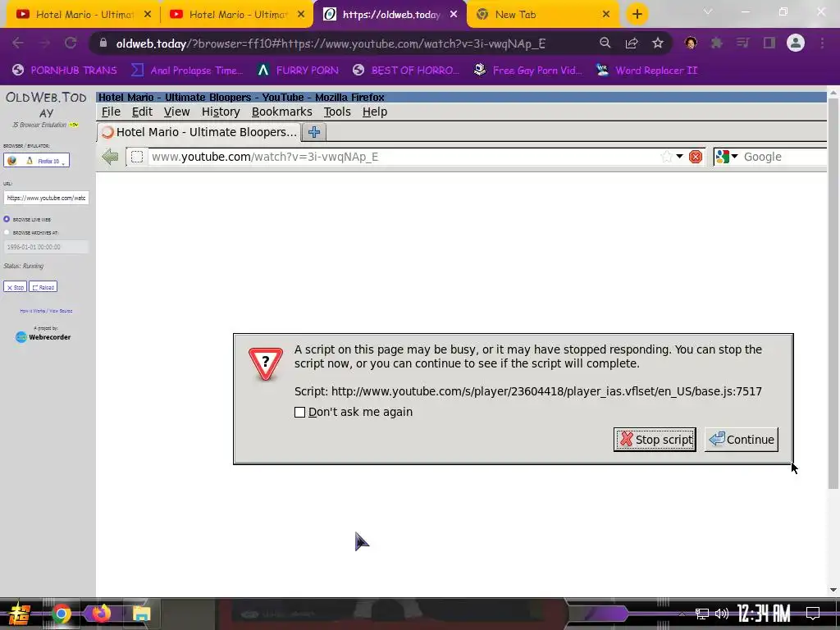Screen dimensions: 840x630
Task: Bookmark the page with Firefox's star icon
Action: pyautogui.click(x=666, y=157)
